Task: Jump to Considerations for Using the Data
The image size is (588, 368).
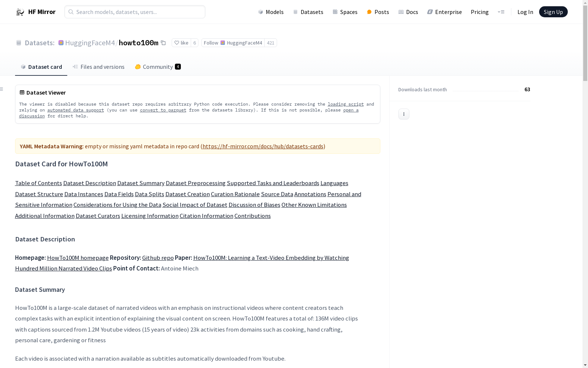Action: coord(117,205)
